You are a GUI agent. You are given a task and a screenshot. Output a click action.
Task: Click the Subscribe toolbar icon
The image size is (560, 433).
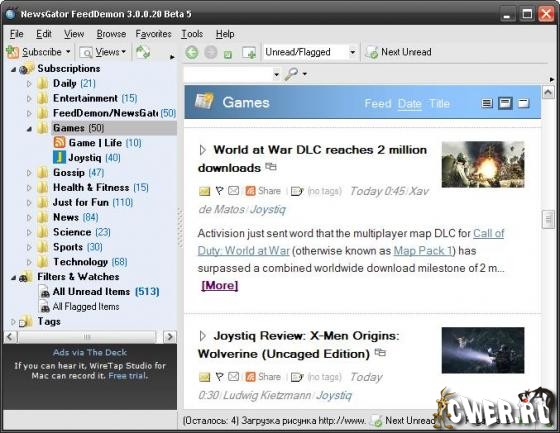point(12,52)
